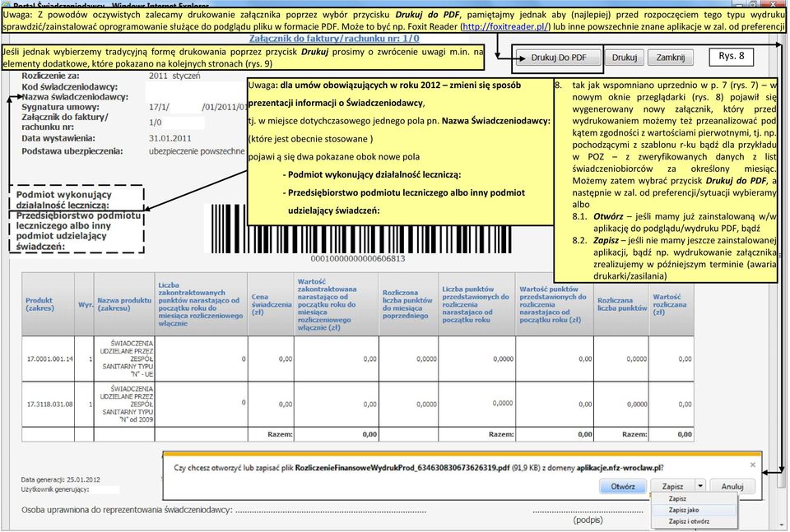This screenshot has height=532, width=790.
Task: Close the download notification bar
Action: click(x=753, y=465)
